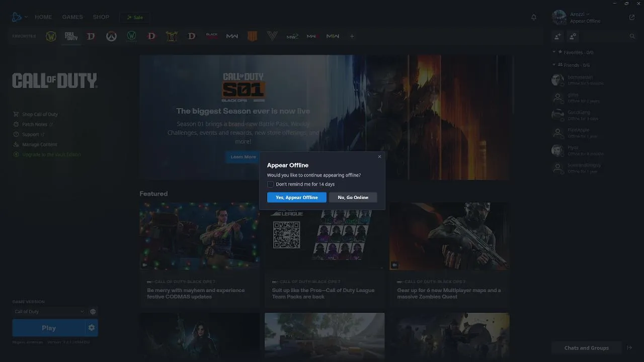Screen dimensions: 644x362
Task: Open the GAMES tab
Action: click(x=72, y=17)
